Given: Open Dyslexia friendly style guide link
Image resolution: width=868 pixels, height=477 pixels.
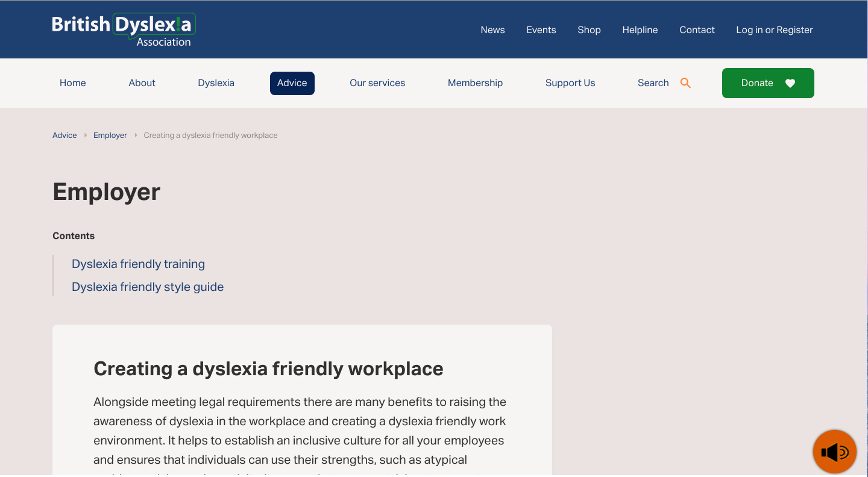Looking at the screenshot, I should point(148,287).
